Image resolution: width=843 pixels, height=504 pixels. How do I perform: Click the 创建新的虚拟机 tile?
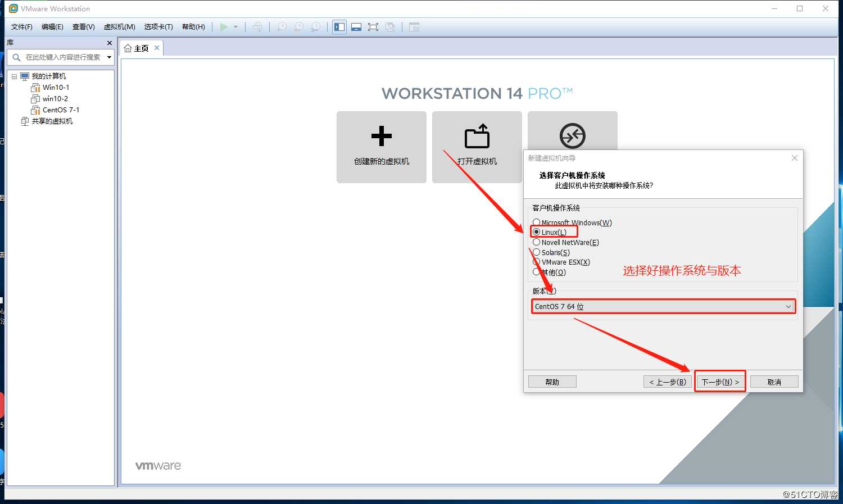click(382, 147)
